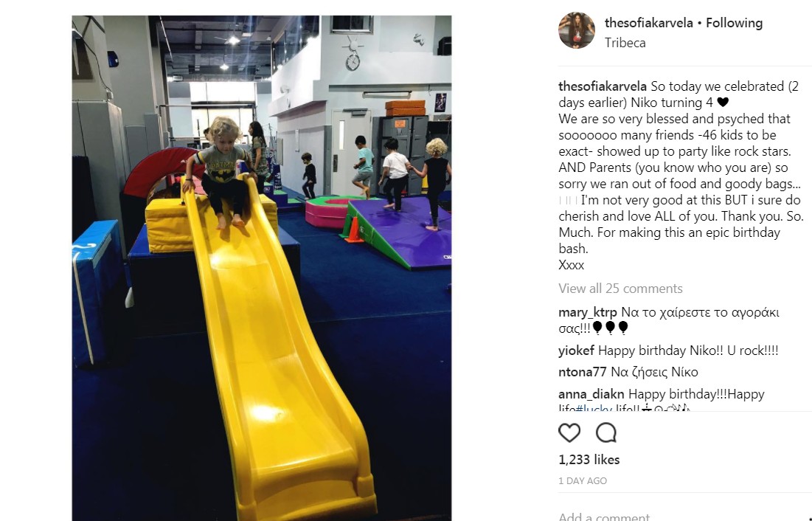The height and width of the screenshot is (521, 812).
Task: Open thesofiakarvela username in the caption
Action: 603,86
